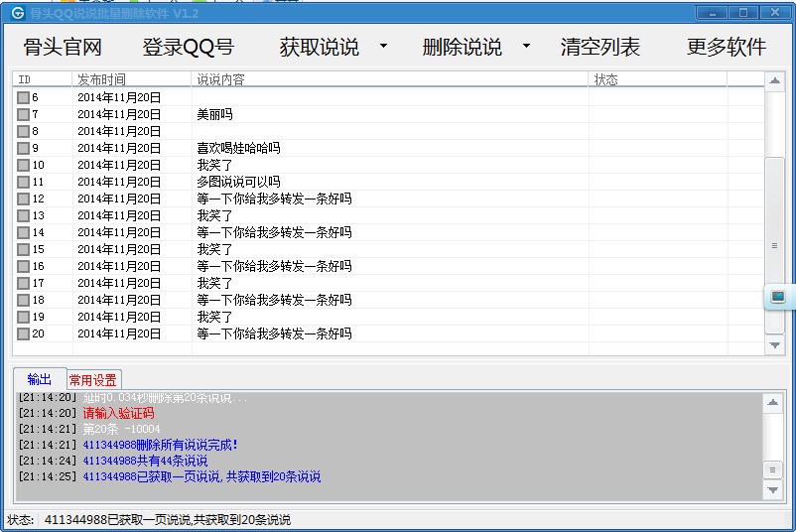
Task: Select 我笑了 text in row 19
Action: [x=214, y=318]
